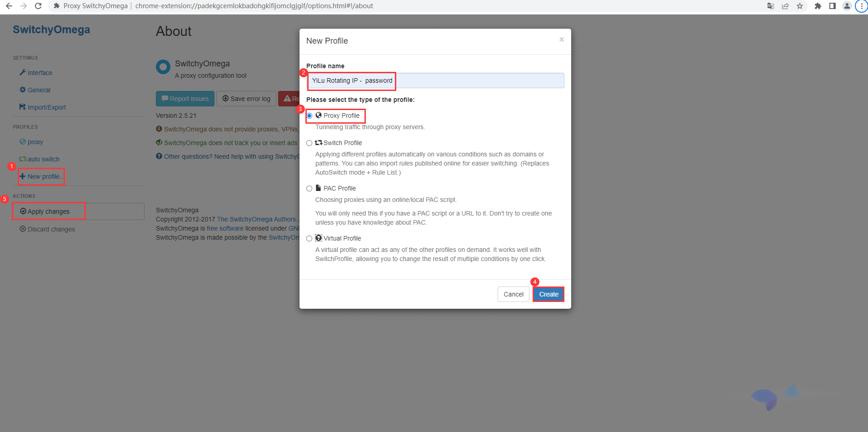Click the 'Tunneling traffic through proxy servers.' description
This screenshot has height=432, width=868.
click(x=370, y=127)
